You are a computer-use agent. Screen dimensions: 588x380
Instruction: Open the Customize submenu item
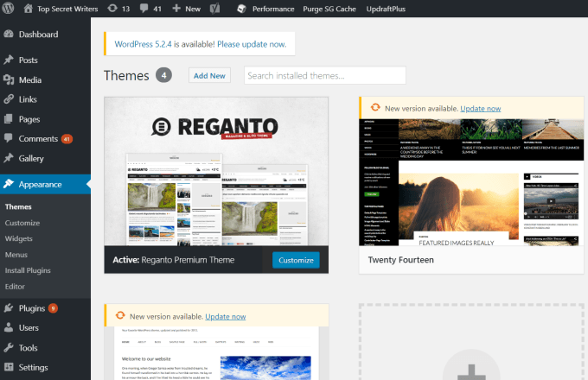(22, 223)
